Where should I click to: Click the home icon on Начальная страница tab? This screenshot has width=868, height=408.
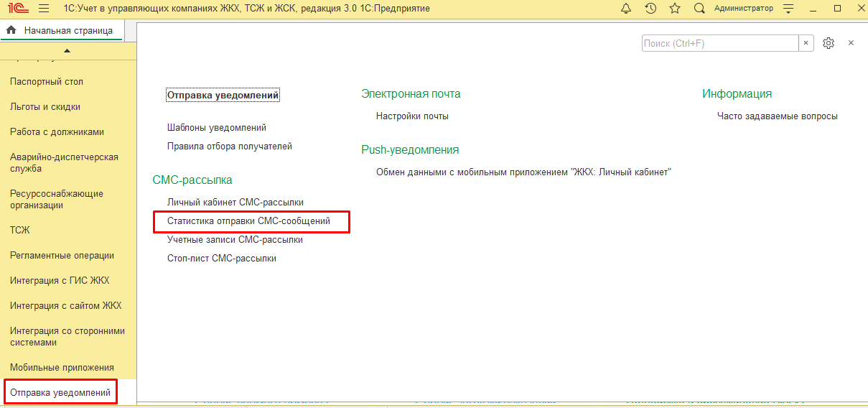[11, 31]
